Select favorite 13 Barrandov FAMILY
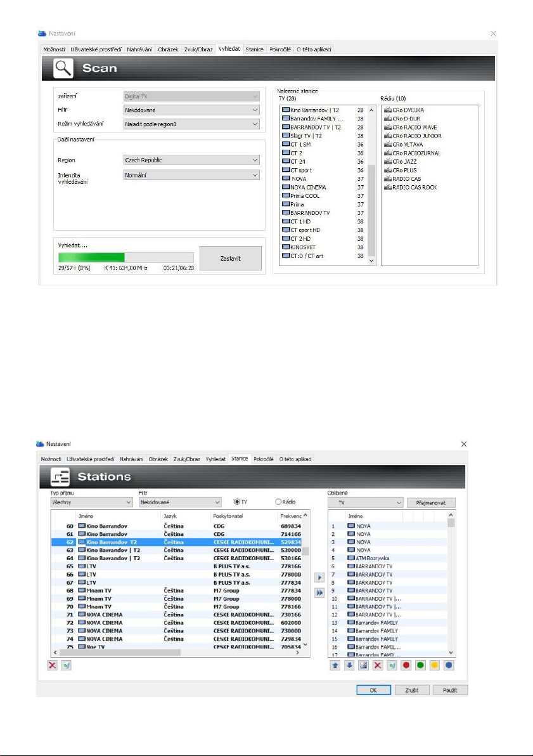This screenshot has height=756, width=533. (388, 622)
